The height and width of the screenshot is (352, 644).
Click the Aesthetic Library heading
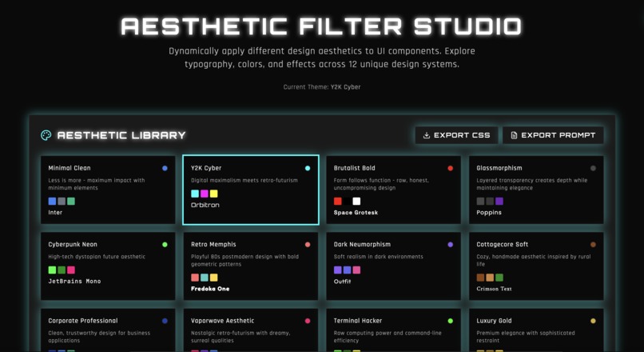click(121, 135)
